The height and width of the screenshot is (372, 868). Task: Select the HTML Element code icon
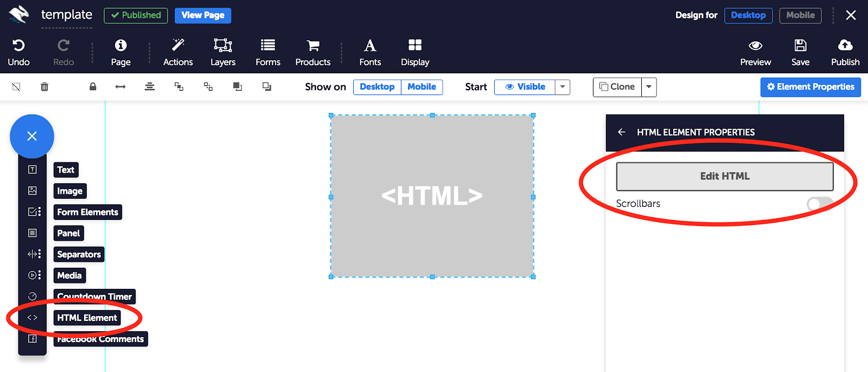33,318
